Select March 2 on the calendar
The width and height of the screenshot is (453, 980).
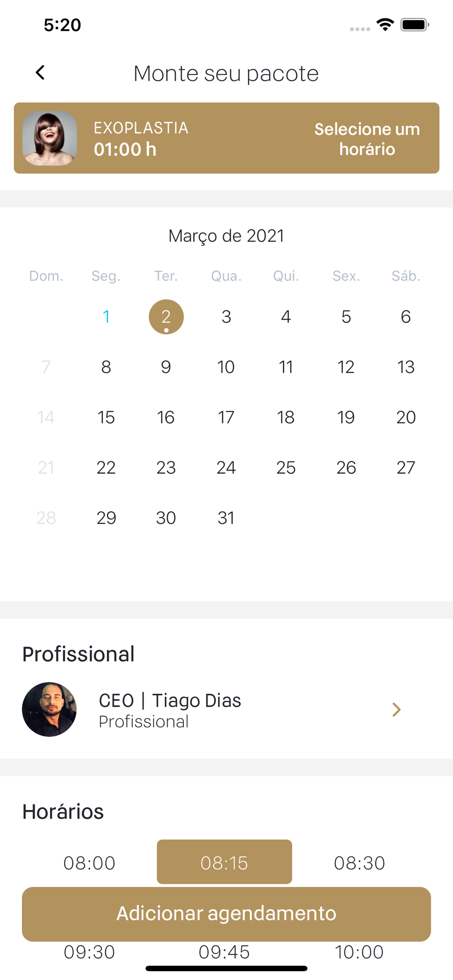pyautogui.click(x=166, y=317)
